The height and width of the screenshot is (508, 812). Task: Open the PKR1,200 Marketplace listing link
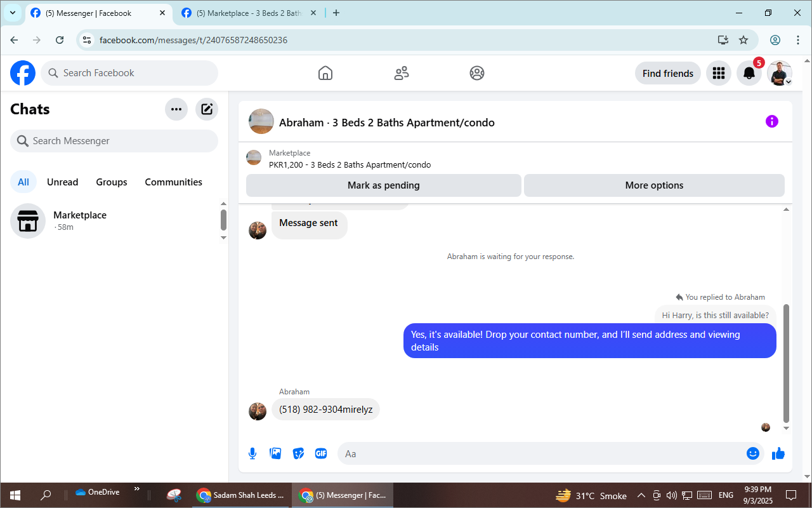tap(350, 165)
